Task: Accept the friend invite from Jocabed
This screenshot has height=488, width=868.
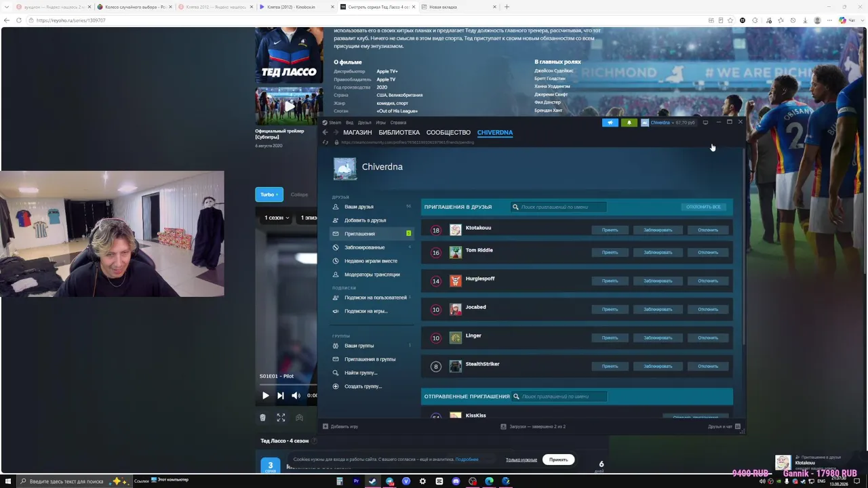Action: 610,310
